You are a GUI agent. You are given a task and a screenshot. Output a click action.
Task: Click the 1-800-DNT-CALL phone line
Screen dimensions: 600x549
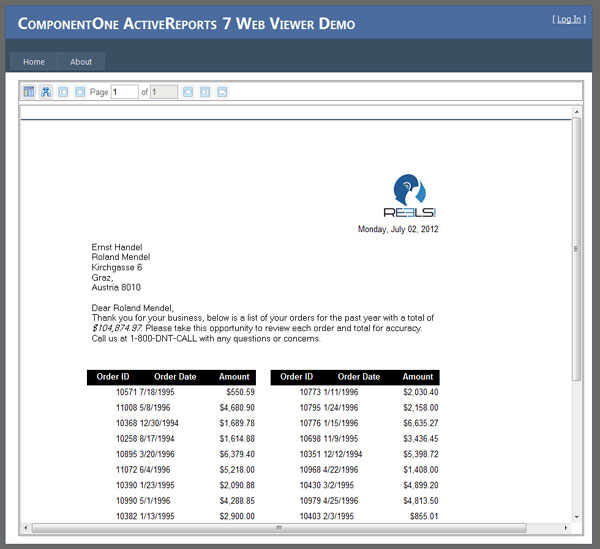click(206, 339)
